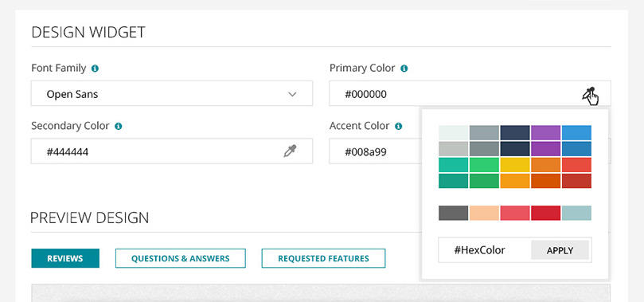Open the Font Family dropdown showing Open Sans
This screenshot has width=644, height=302.
172,93
